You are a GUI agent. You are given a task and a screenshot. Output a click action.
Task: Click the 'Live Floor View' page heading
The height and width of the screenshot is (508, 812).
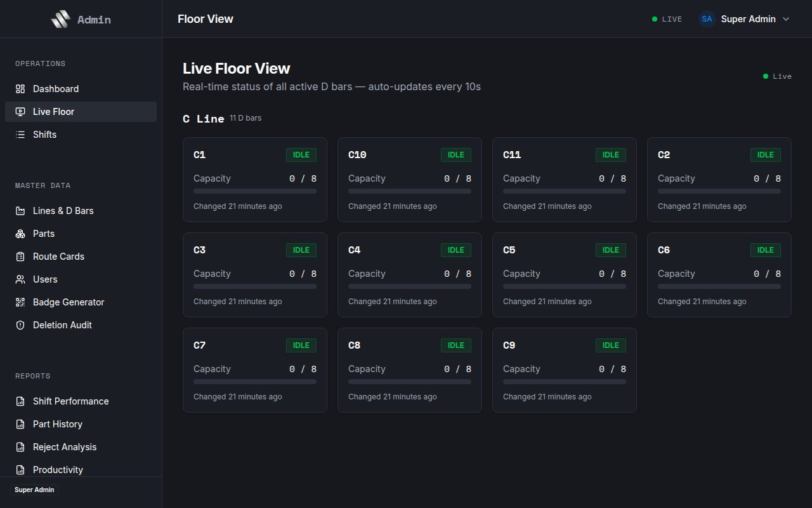[x=237, y=69]
